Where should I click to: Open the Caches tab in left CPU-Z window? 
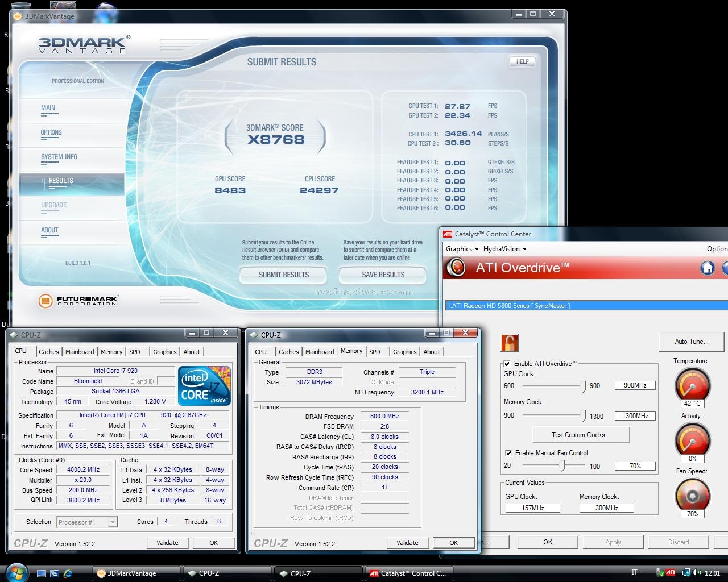[49, 352]
